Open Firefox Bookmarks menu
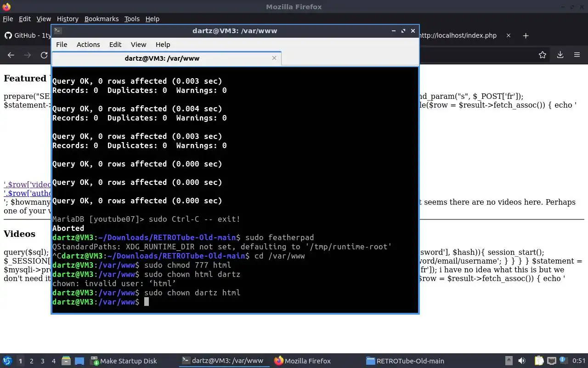Image resolution: width=588 pixels, height=368 pixels. (102, 19)
